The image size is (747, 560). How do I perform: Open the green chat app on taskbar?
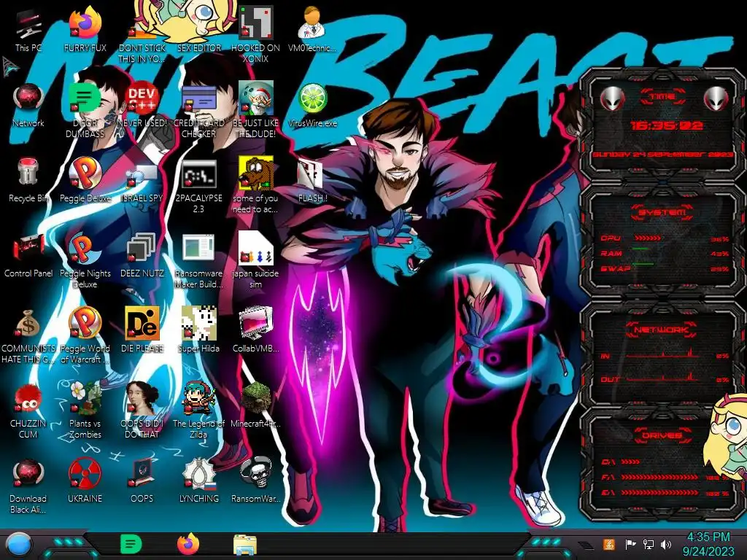point(131,544)
